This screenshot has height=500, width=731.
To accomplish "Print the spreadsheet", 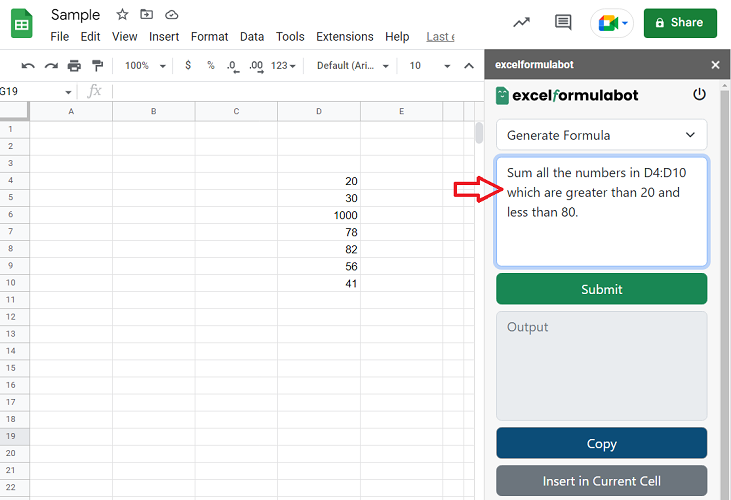I will click(x=74, y=66).
